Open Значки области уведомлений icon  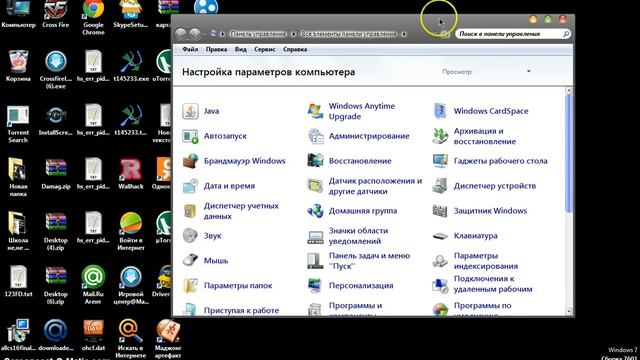(x=315, y=236)
